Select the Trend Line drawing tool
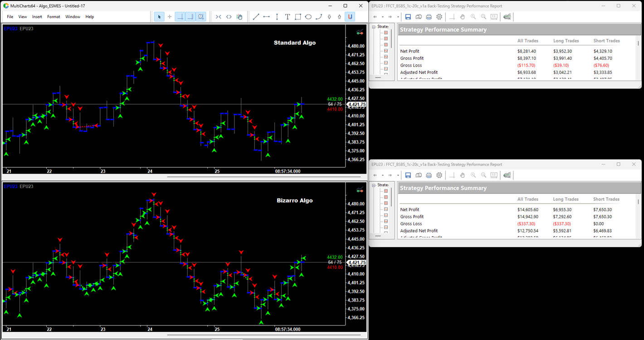644x340 pixels. 256,17
